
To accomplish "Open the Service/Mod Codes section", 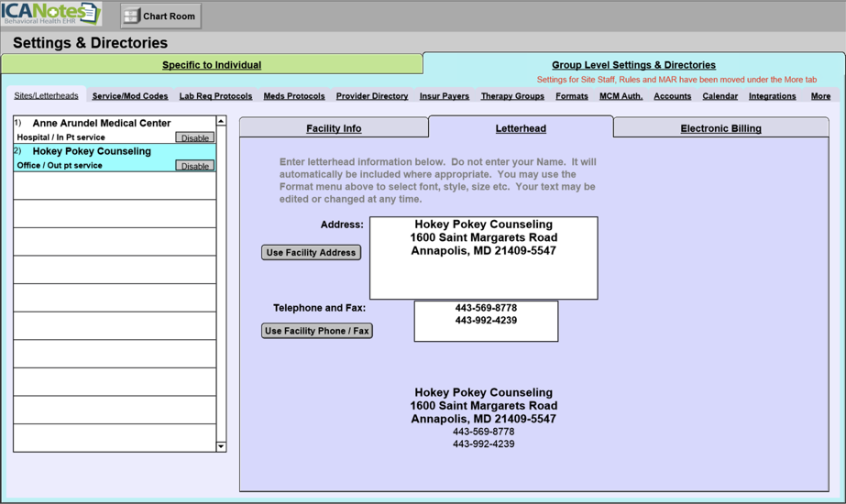I will [130, 96].
